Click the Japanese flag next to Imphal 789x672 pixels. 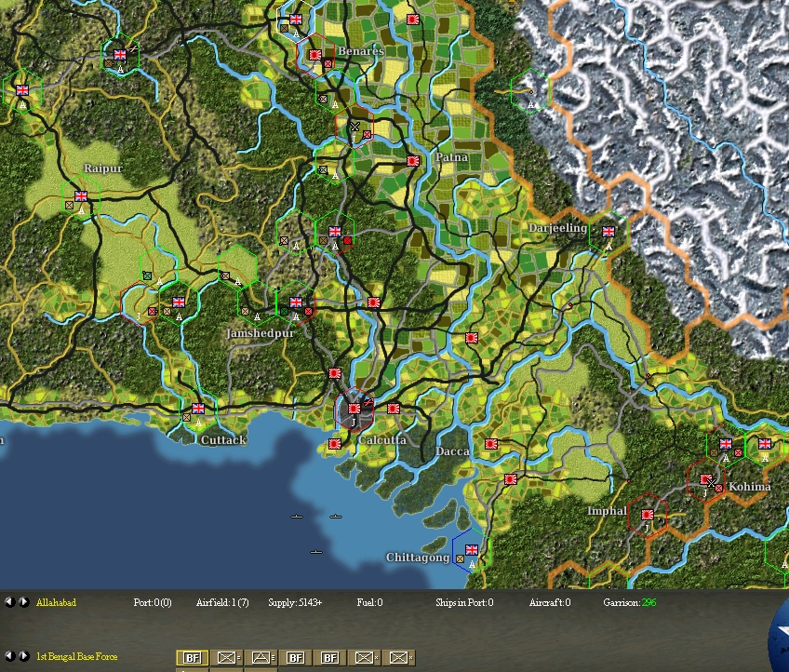tap(648, 515)
